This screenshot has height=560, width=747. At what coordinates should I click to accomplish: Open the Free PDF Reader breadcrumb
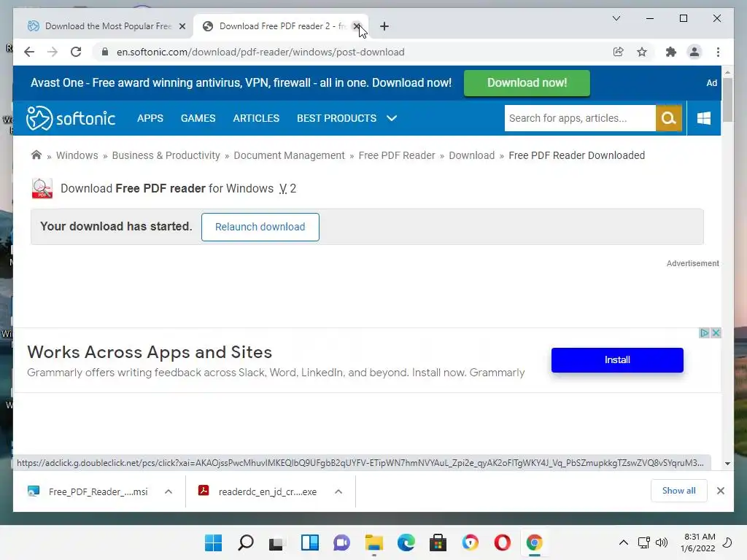tap(397, 155)
